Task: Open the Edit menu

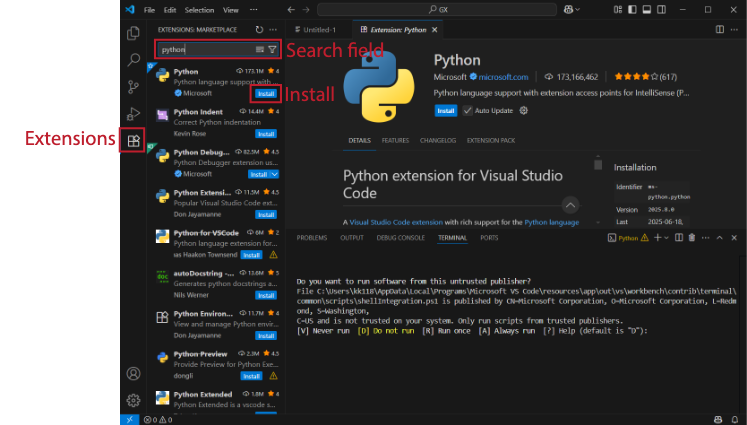Action: coord(170,10)
